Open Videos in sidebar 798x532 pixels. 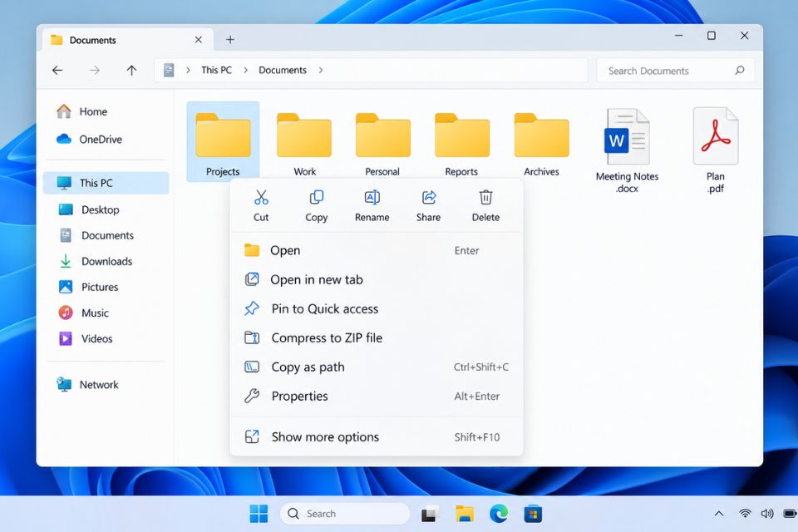click(106, 338)
